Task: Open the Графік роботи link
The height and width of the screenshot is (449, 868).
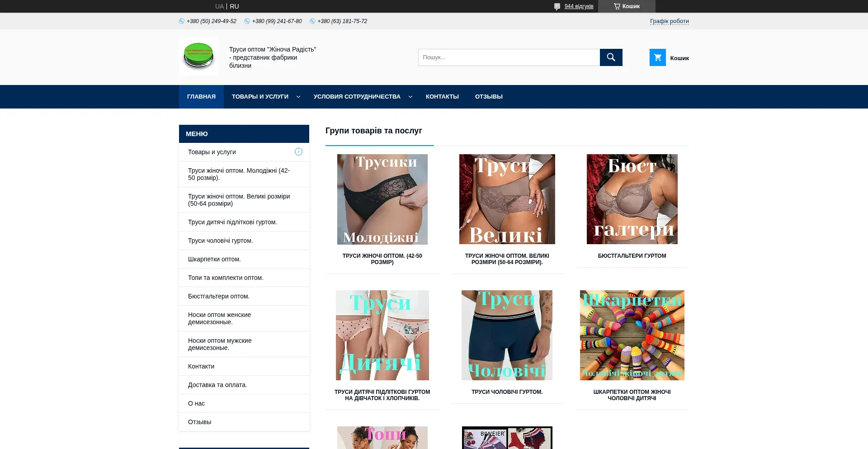Action: coord(669,21)
